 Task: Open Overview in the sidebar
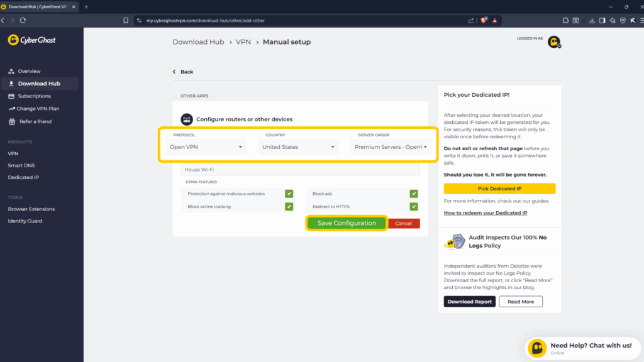pyautogui.click(x=29, y=72)
